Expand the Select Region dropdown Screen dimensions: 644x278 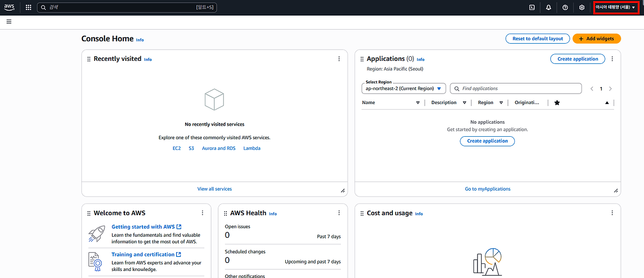click(x=404, y=88)
